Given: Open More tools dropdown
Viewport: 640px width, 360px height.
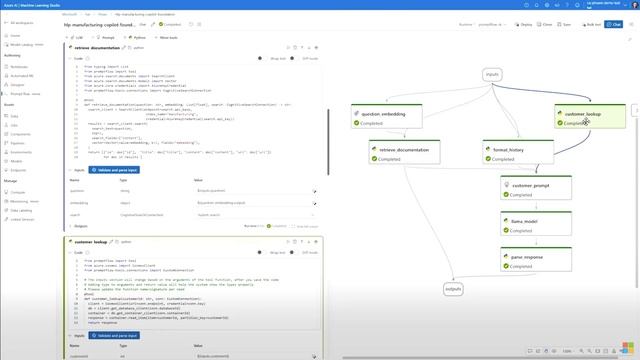Looking at the screenshot, I should (x=166, y=38).
